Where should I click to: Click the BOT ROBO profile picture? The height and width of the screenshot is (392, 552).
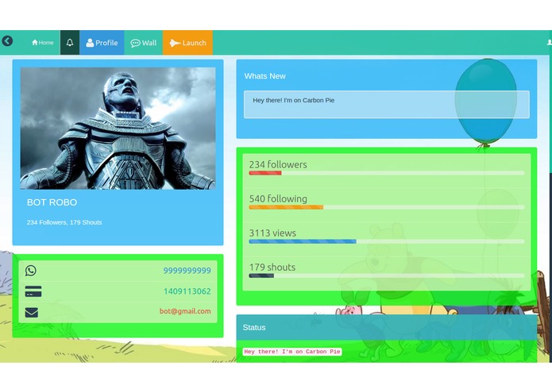click(118, 129)
